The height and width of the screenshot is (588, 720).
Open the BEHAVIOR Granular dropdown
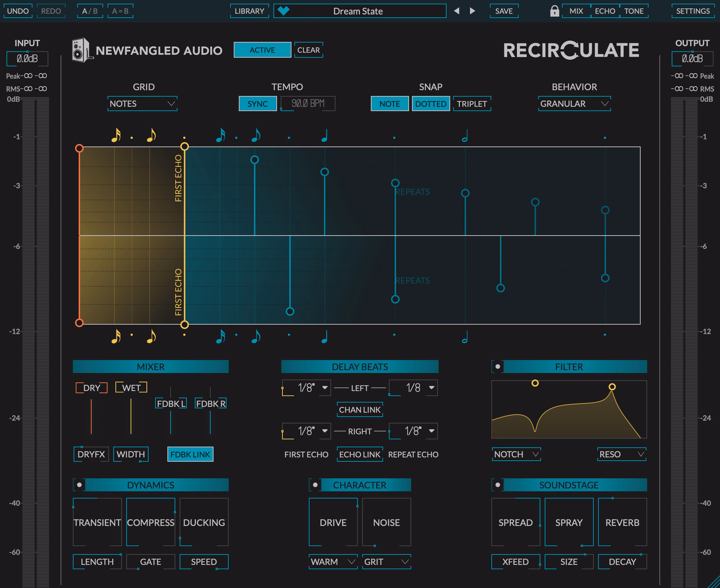[574, 104]
